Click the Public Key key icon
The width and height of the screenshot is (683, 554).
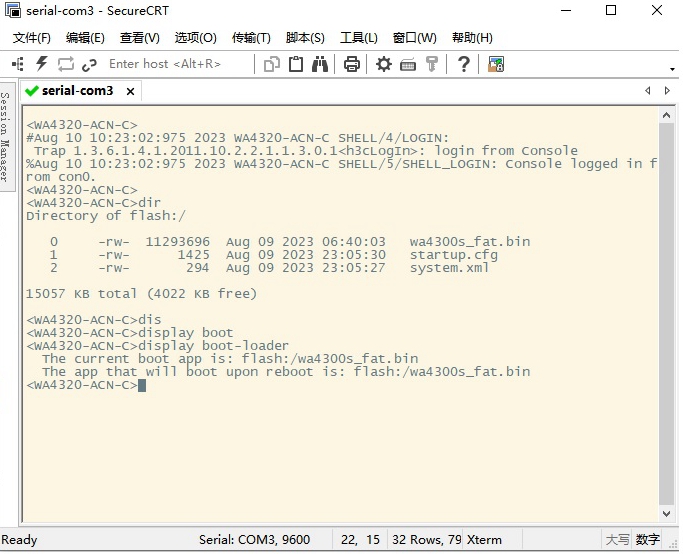click(432, 64)
